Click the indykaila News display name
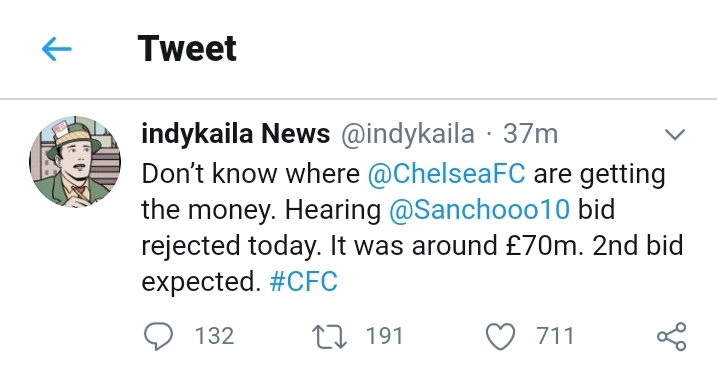Screen dimensions: 717x372 tap(235, 134)
